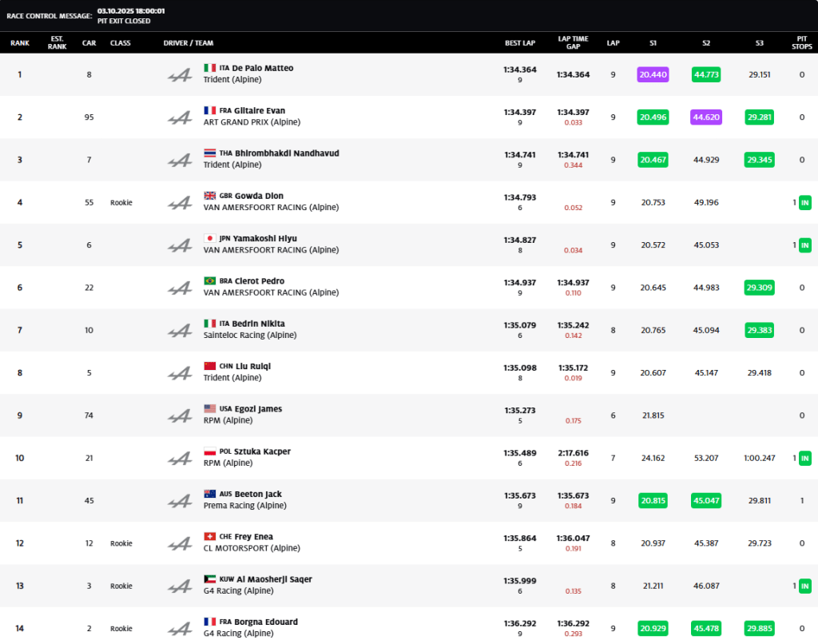Click the Alpine logo in Gowda Dion's row

(180, 203)
